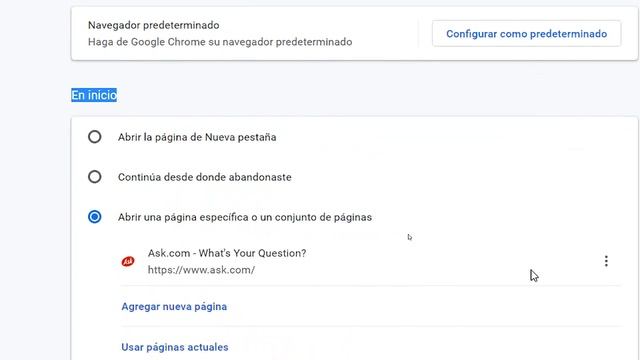Screen dimensions: 640x360
Task: Click 'Usar páginas actuales' link
Action: (175, 347)
